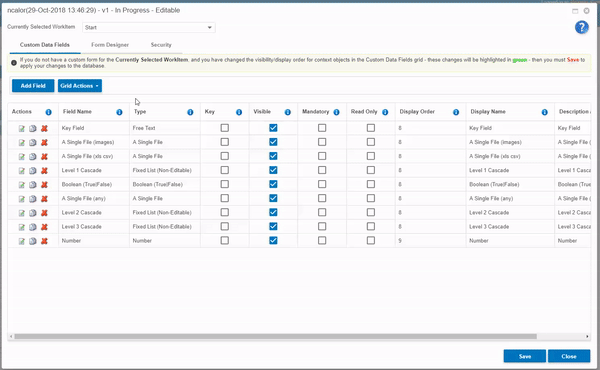The width and height of the screenshot is (600, 370).
Task: Delete the Number field row
Action: pos(44,241)
